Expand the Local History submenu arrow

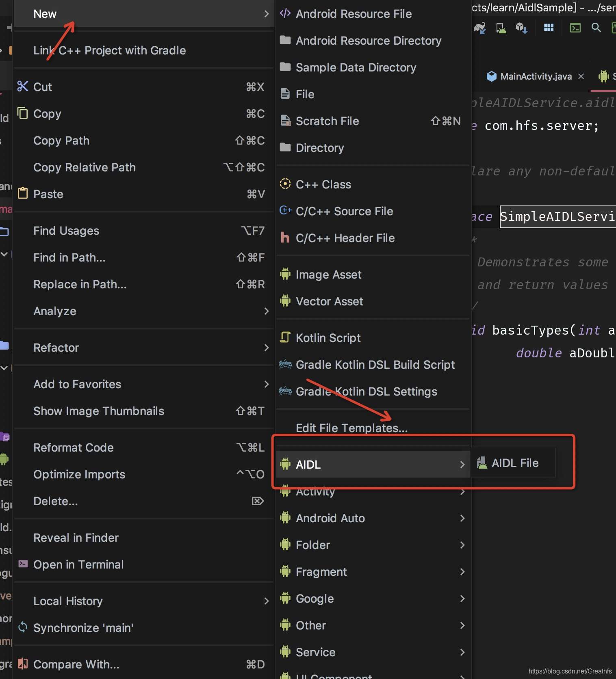click(x=267, y=601)
